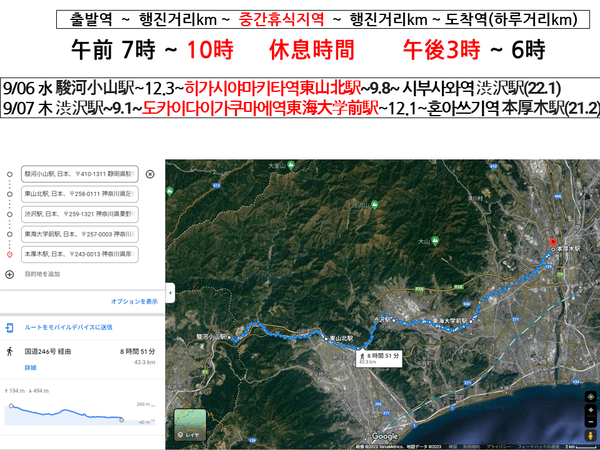Expand route details with 詳細
The width and height of the screenshot is (600, 450).
30,367
